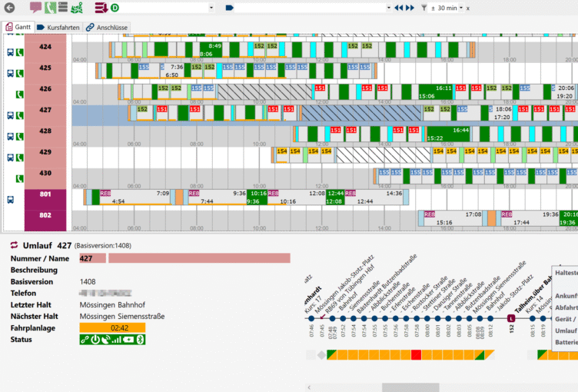Screen dimensions: 578x392
Task: Click the Nummer / Name field showing 427
Action: click(x=92, y=259)
